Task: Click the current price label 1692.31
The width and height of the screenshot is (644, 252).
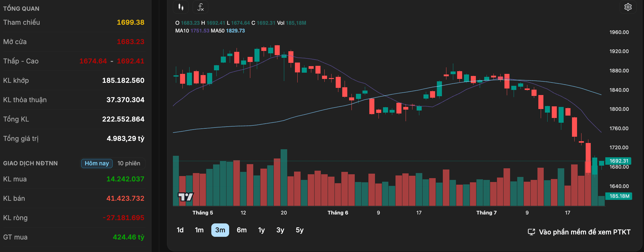Action: 618,161
